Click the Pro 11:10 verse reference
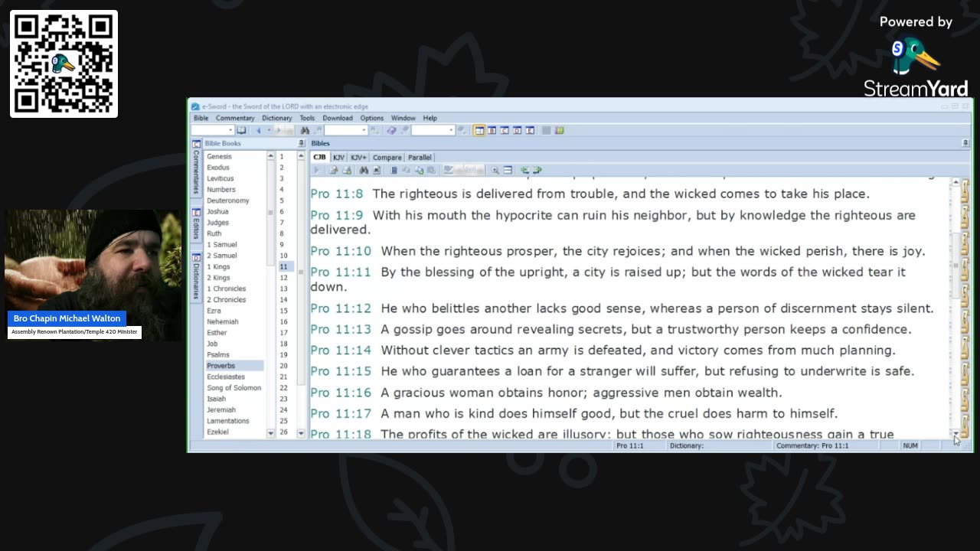This screenshot has height=551, width=980. click(341, 251)
